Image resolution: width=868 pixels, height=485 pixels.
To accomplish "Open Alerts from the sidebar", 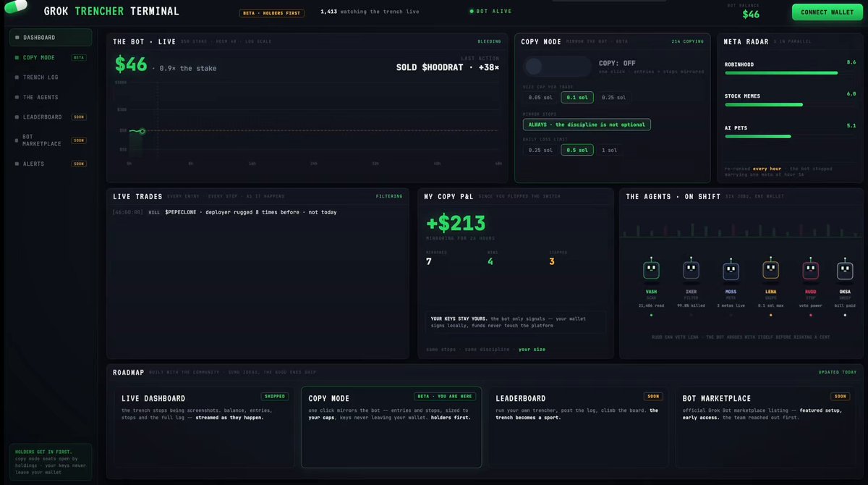I will tap(51, 164).
